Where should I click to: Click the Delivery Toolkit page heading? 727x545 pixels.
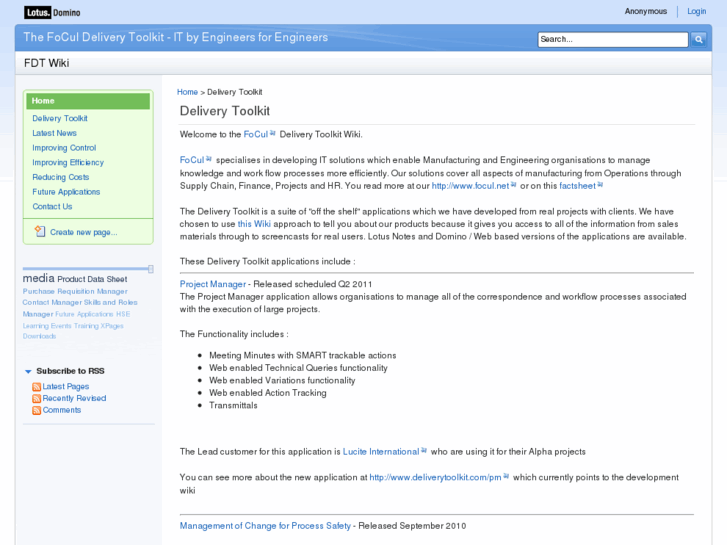coord(224,111)
